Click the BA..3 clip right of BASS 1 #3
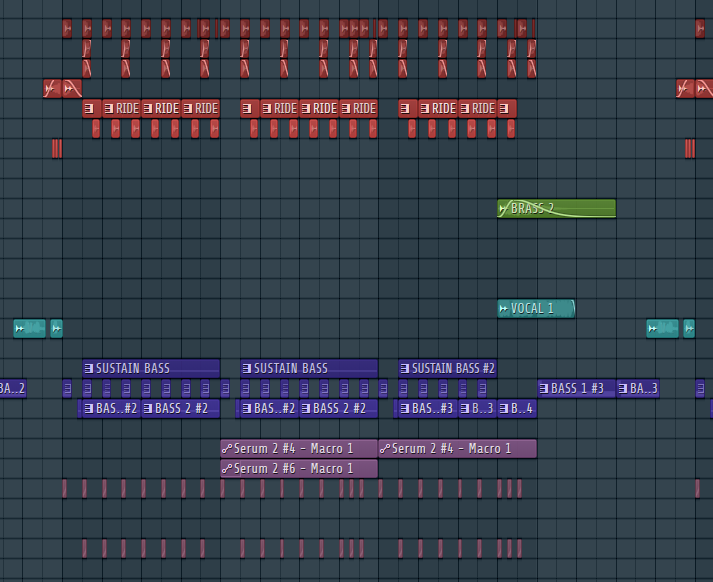 tap(638, 388)
